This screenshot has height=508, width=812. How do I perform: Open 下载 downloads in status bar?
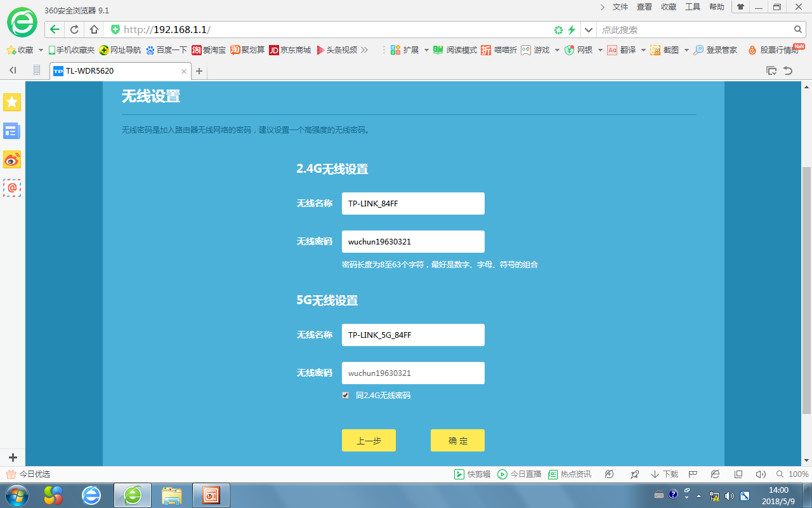pos(664,474)
